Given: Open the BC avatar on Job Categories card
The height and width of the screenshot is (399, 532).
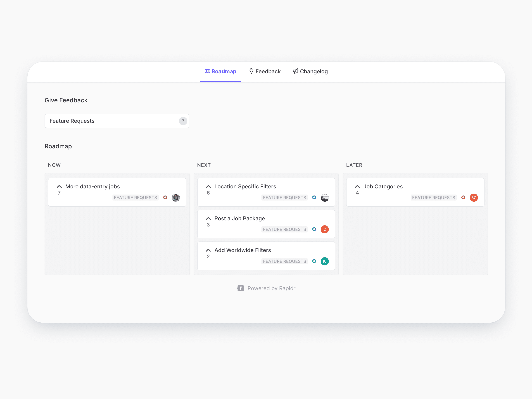Looking at the screenshot, I should click(x=474, y=198).
